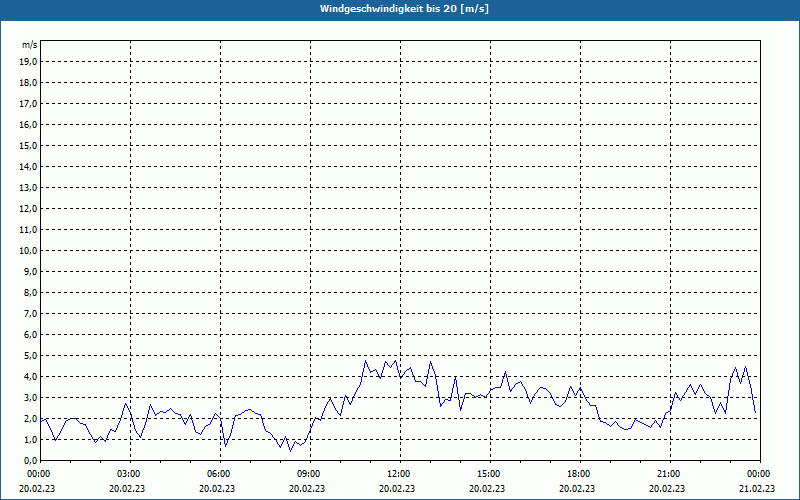This screenshot has height=500, width=800.
Task: Pick the 15,0 y-axis label
Action: pos(28,145)
